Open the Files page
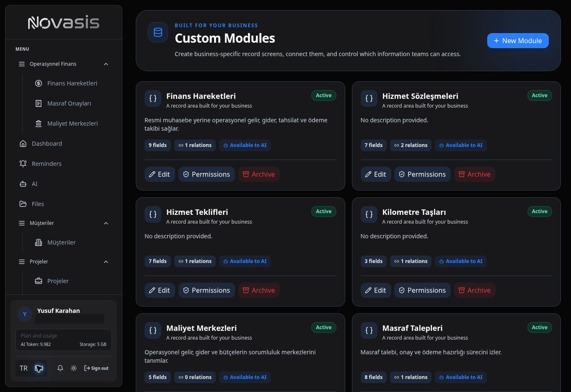This screenshot has height=392, width=571. click(64, 204)
